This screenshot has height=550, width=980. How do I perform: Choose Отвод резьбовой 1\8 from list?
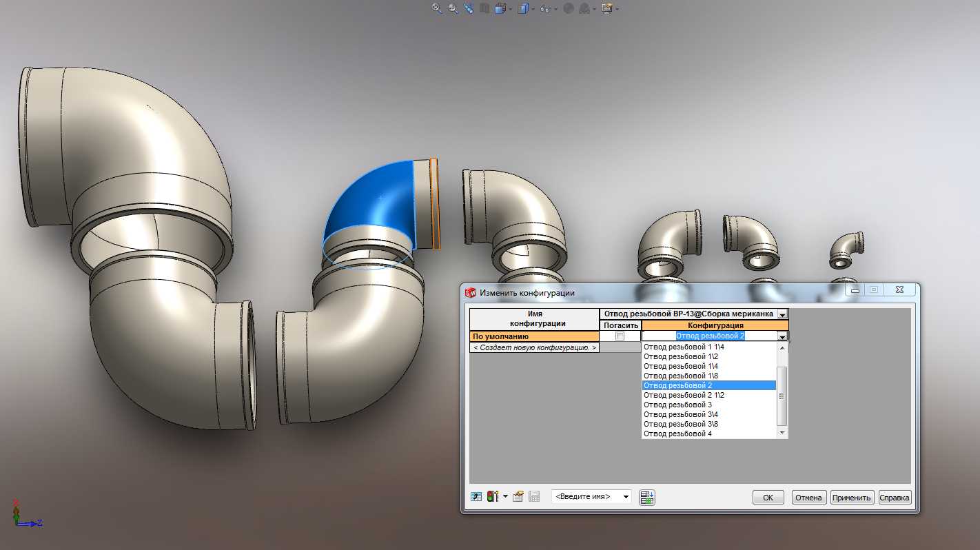(x=709, y=376)
